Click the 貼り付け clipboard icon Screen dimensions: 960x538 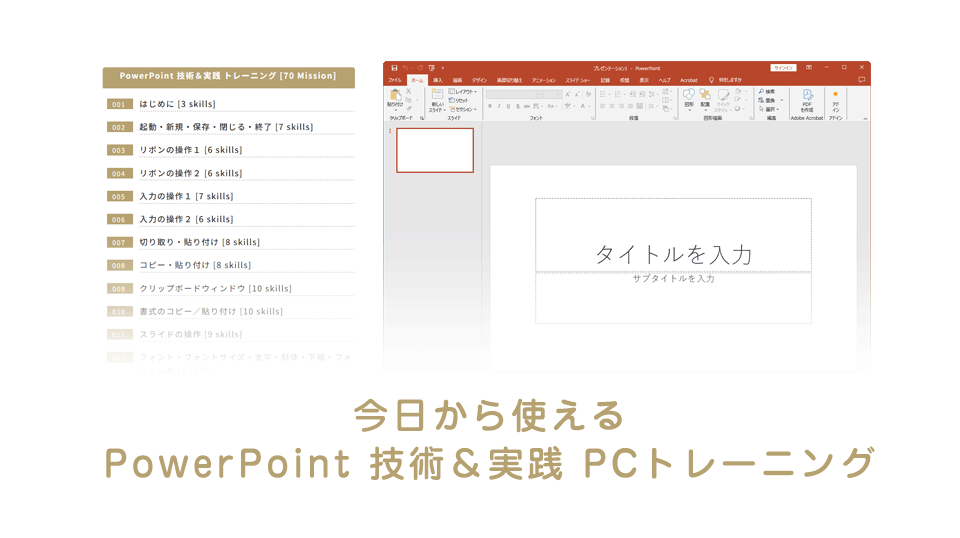[x=396, y=94]
